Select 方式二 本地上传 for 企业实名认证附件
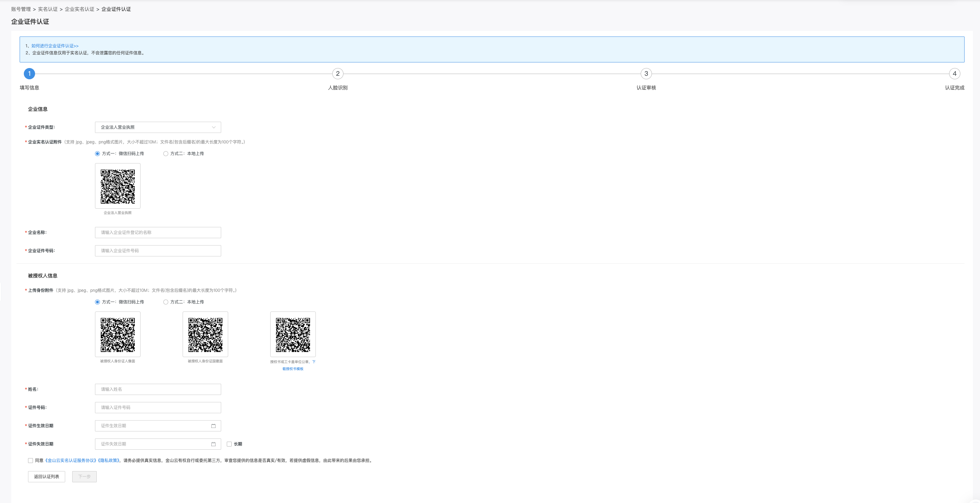The width and height of the screenshot is (980, 503). point(165,154)
